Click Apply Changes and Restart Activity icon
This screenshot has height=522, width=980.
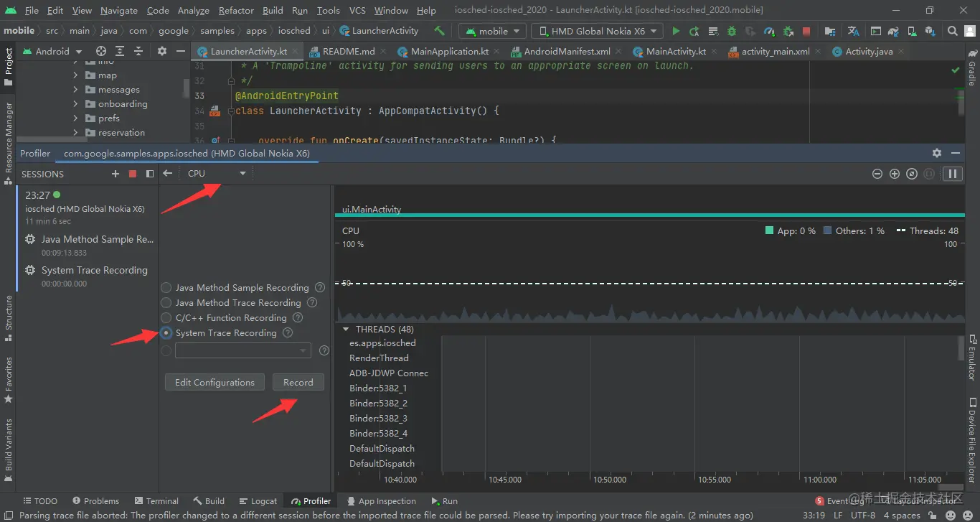click(x=694, y=31)
